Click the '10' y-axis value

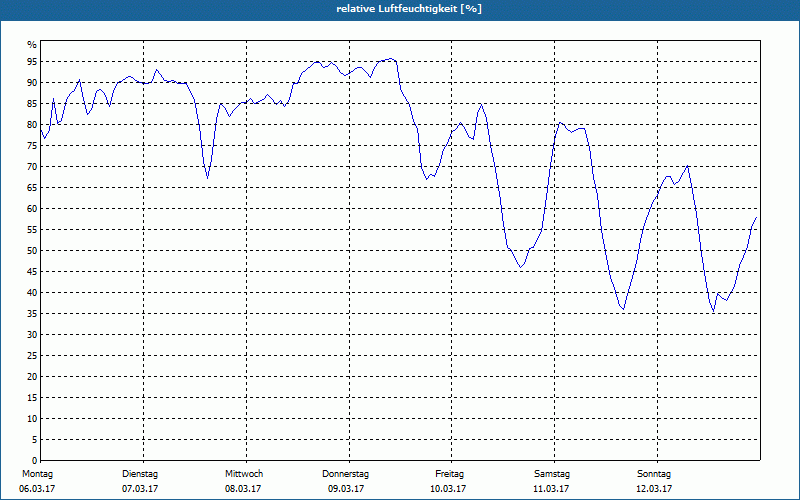32,419
